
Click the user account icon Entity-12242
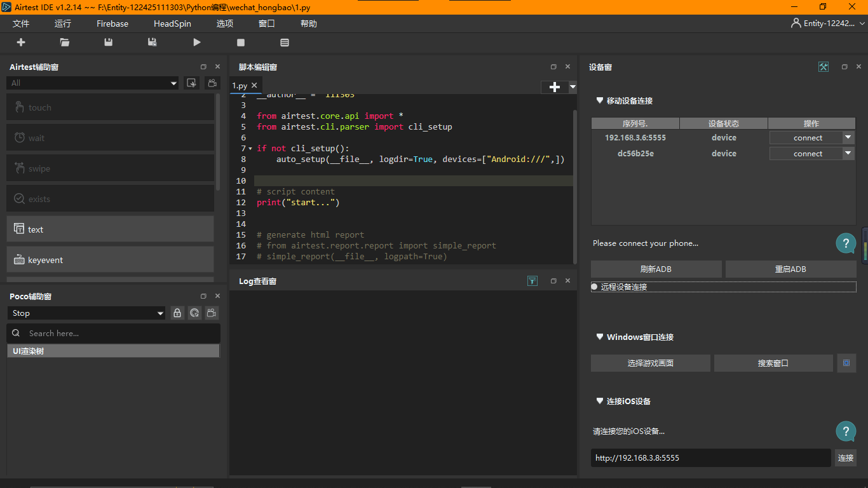click(796, 23)
